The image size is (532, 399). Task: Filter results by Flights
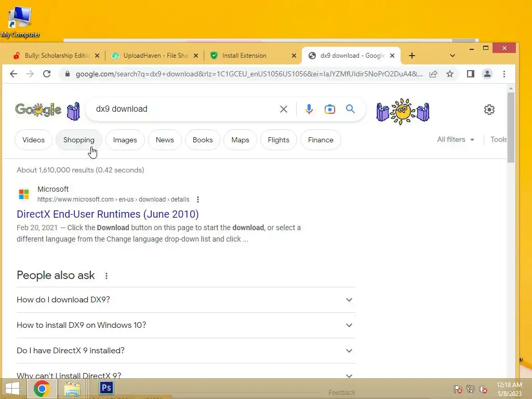[x=278, y=140]
